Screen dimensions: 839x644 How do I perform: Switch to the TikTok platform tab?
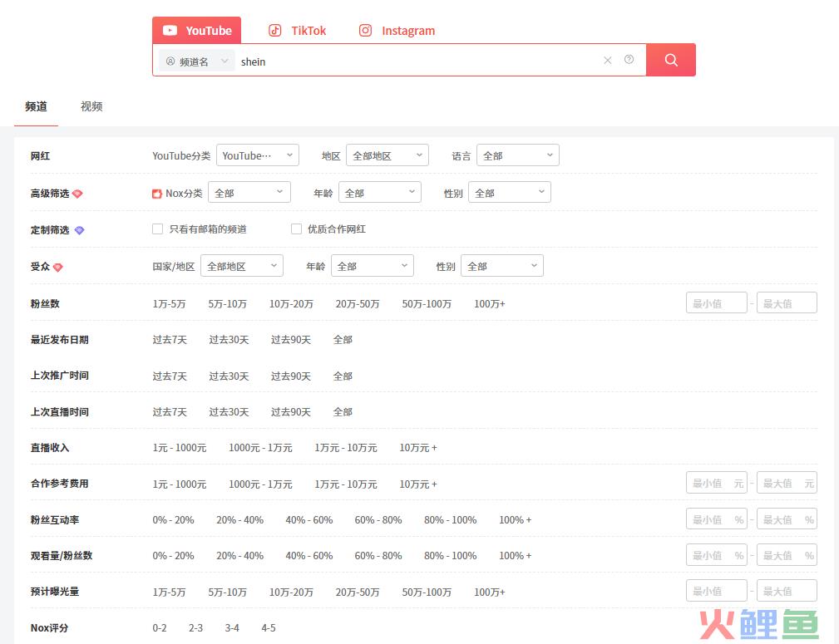click(x=297, y=31)
